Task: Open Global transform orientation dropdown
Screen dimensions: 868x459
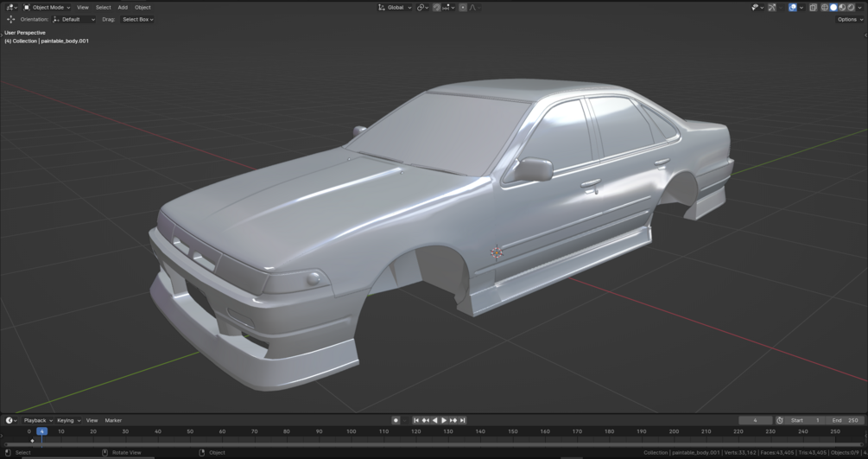Action: (x=395, y=7)
